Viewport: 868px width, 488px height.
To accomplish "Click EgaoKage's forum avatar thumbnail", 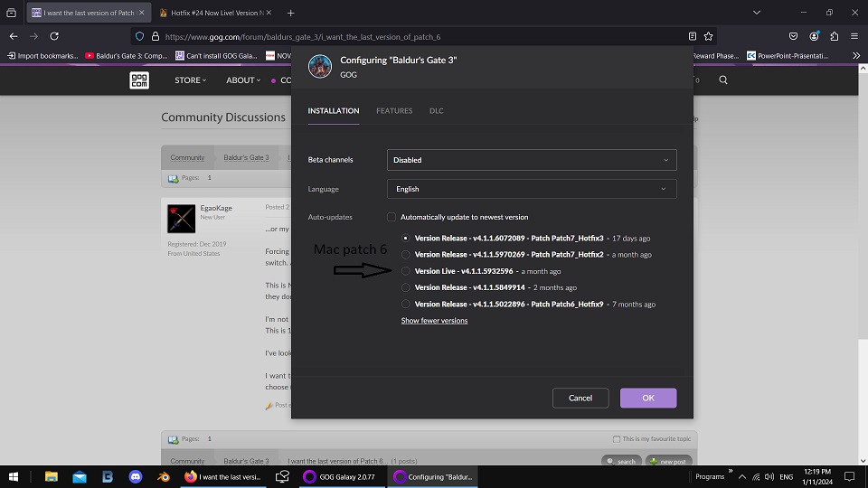I will click(182, 219).
